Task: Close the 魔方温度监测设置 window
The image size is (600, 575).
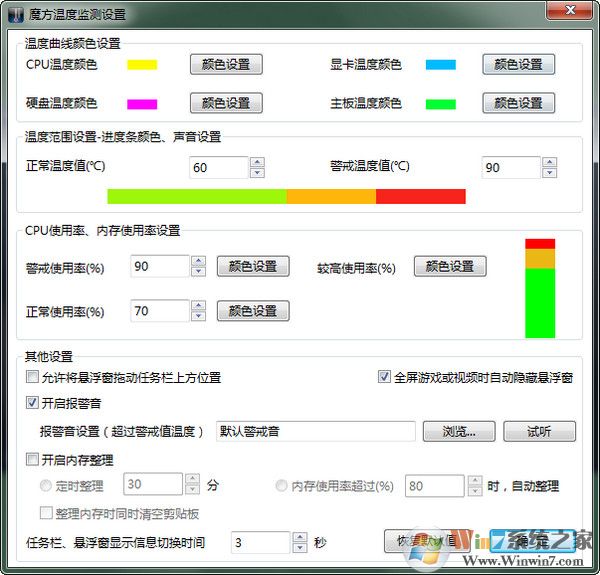Action: pos(570,10)
